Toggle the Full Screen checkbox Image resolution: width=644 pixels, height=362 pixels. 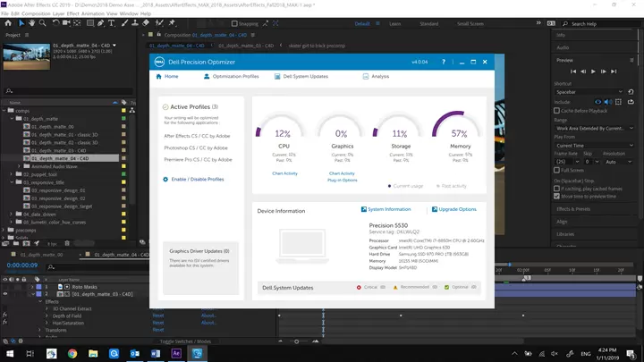click(x=558, y=170)
